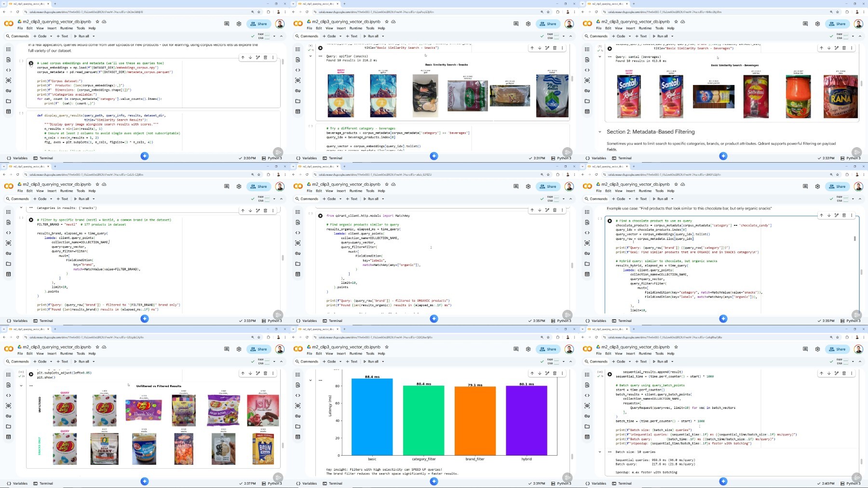868x488 pixels.
Task: Toggle header visibility caret in the 2:39 PM window
Action: pyautogui.click(x=570, y=362)
